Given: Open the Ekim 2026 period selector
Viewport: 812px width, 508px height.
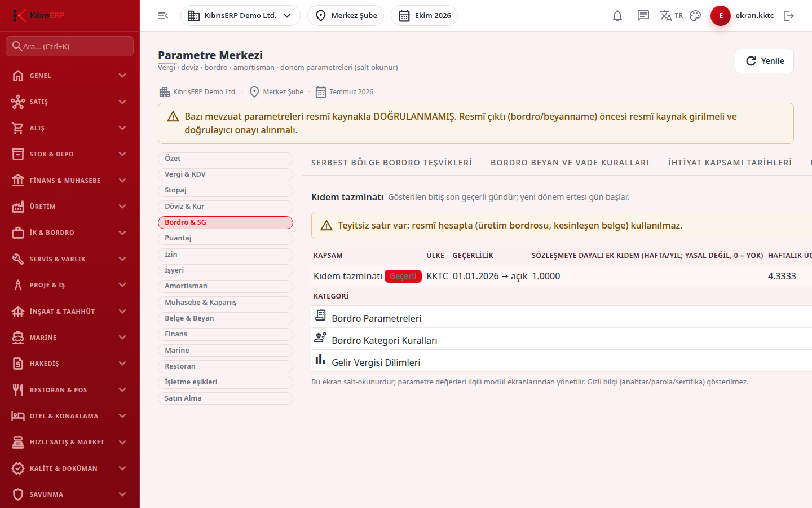Looking at the screenshot, I should [x=424, y=16].
